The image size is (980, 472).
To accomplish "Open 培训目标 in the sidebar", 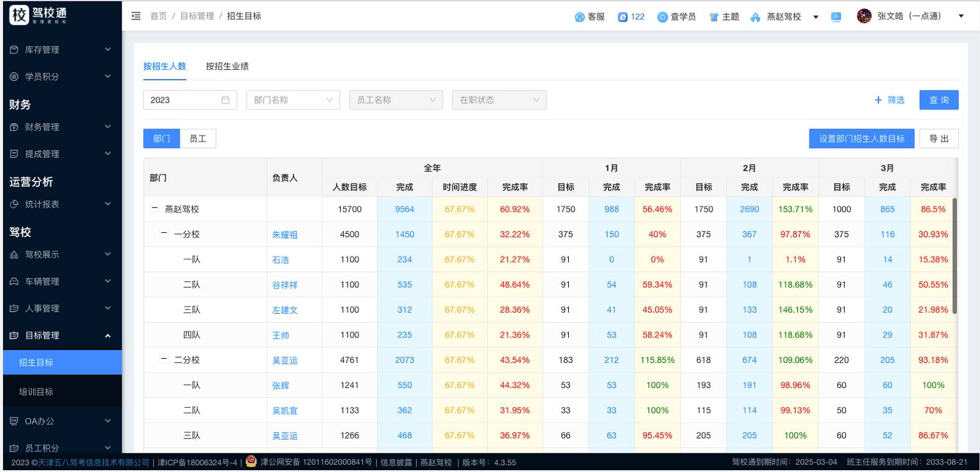I will (x=36, y=392).
